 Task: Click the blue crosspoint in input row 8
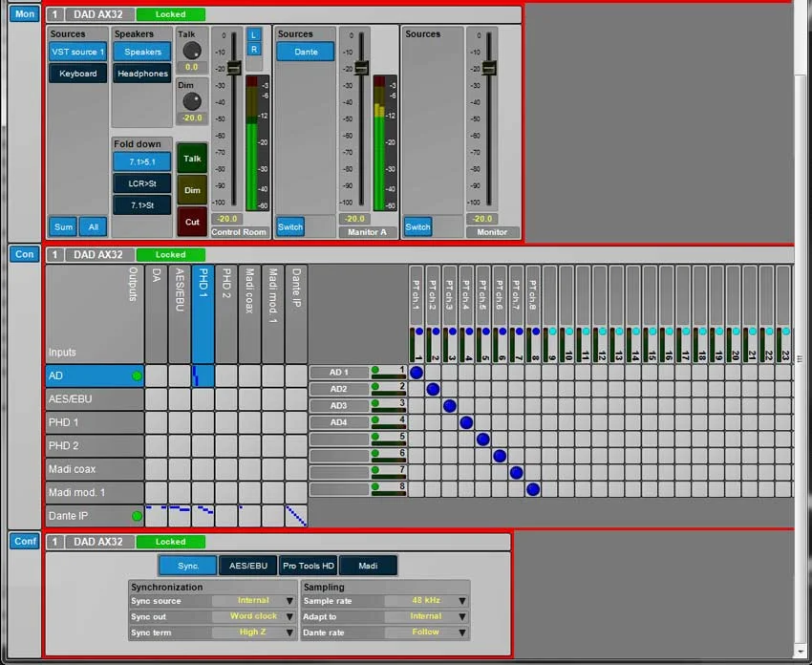click(x=533, y=489)
